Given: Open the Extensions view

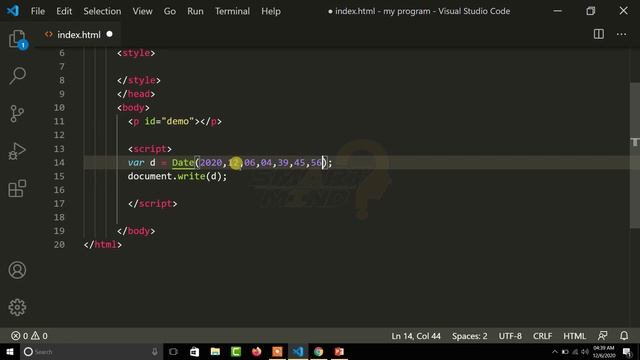Looking at the screenshot, I should [x=17, y=189].
